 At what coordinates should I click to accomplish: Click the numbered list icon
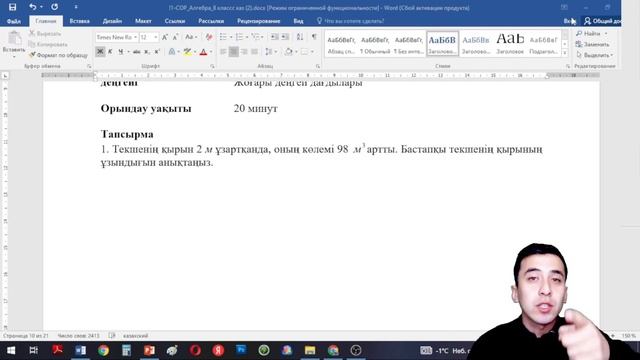click(240, 37)
